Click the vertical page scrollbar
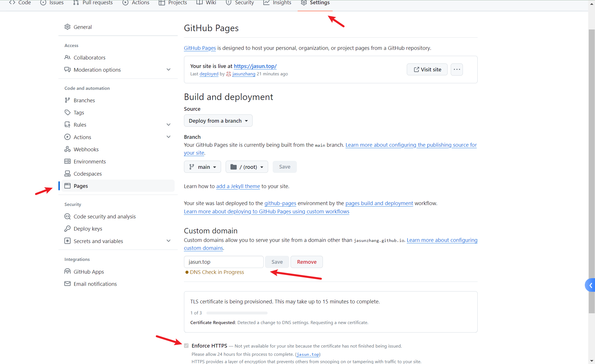The width and height of the screenshot is (595, 364). pos(592,171)
